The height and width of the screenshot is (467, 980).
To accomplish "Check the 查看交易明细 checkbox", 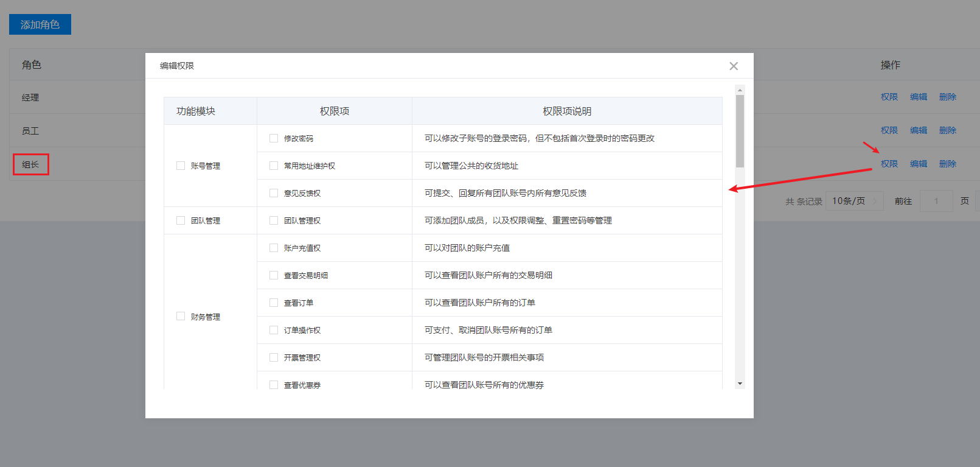I will (x=274, y=275).
